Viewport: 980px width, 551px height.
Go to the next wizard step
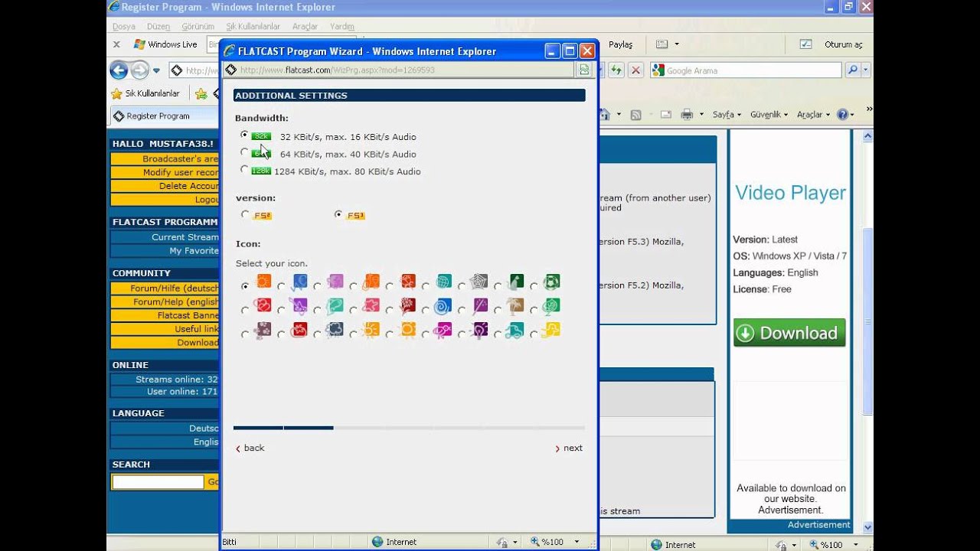point(569,448)
